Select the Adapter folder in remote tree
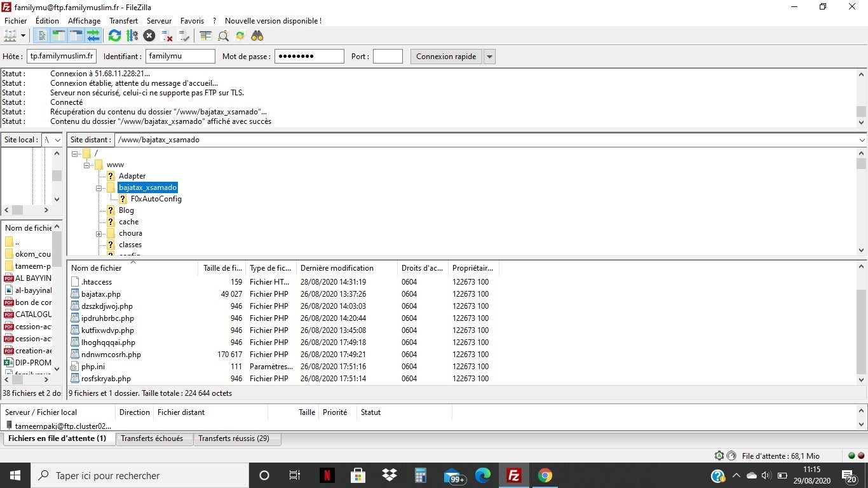The width and height of the screenshot is (868, 488). pyautogui.click(x=132, y=176)
